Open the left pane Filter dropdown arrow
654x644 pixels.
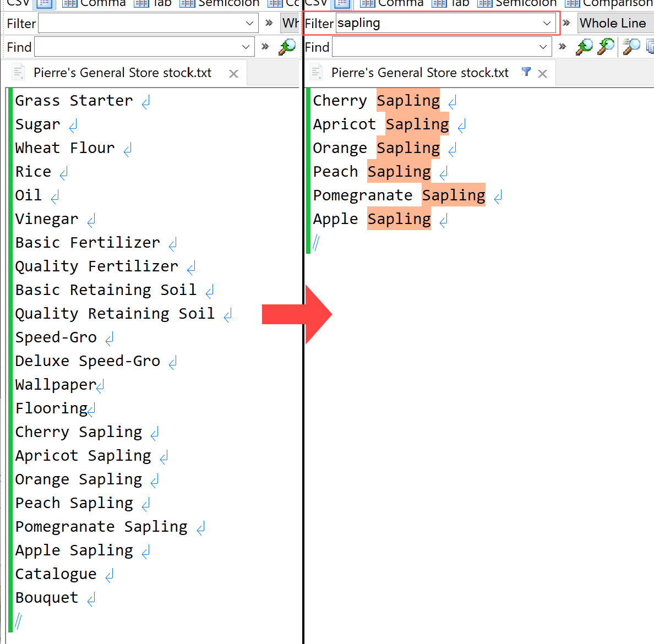pos(249,23)
